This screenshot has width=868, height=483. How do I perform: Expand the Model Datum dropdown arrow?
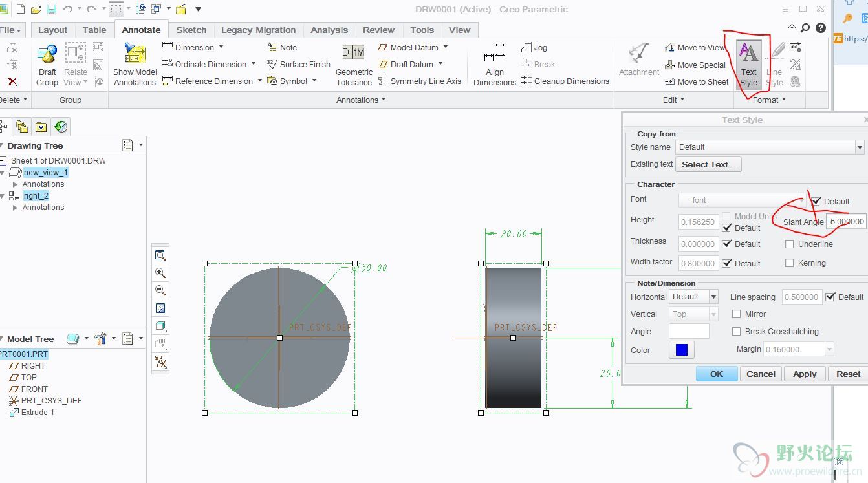coord(446,47)
